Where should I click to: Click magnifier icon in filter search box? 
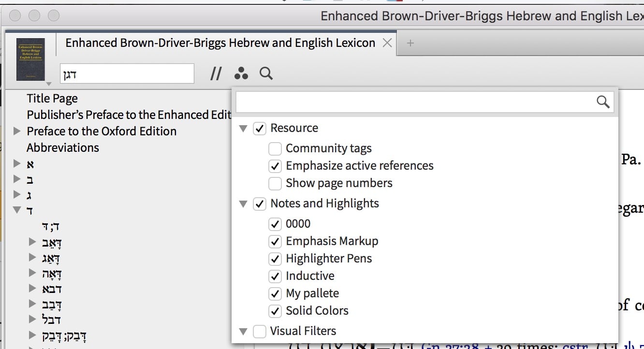coord(603,102)
